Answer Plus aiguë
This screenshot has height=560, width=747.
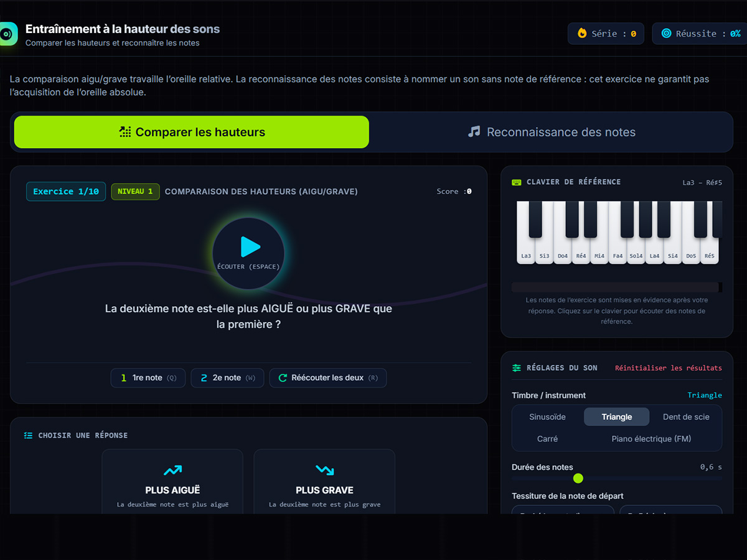click(x=172, y=482)
